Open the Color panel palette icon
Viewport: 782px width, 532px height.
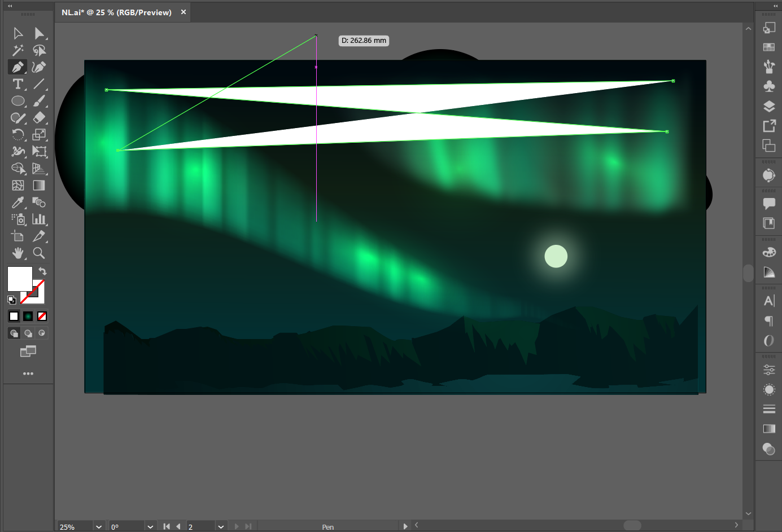pyautogui.click(x=769, y=252)
